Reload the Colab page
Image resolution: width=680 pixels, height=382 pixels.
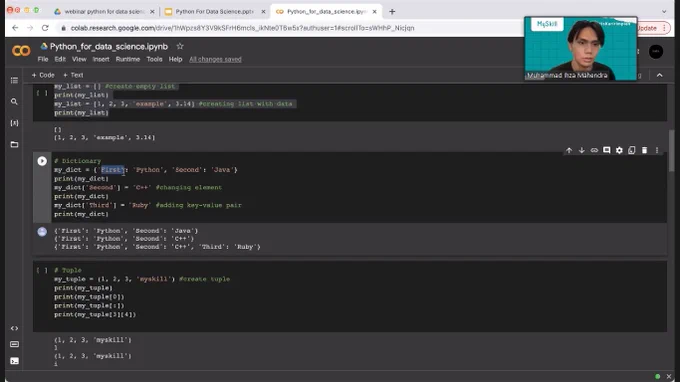coord(45,28)
